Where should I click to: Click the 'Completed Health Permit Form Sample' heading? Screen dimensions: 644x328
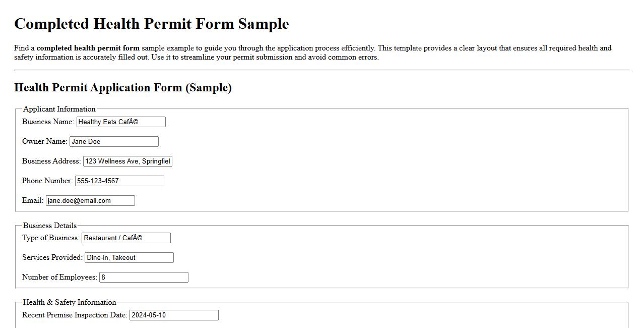(x=151, y=23)
